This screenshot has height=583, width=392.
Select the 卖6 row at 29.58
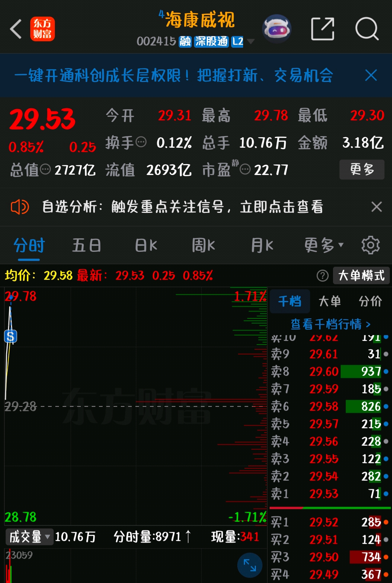tap(330, 406)
